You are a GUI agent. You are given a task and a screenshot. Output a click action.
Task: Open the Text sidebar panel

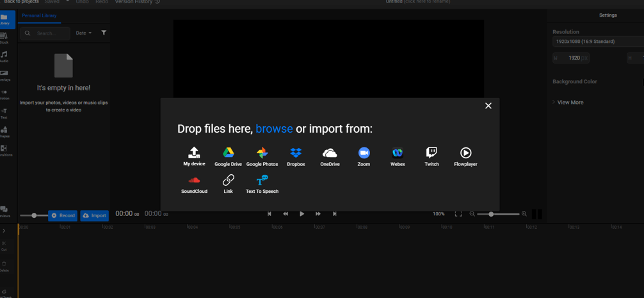[4, 113]
